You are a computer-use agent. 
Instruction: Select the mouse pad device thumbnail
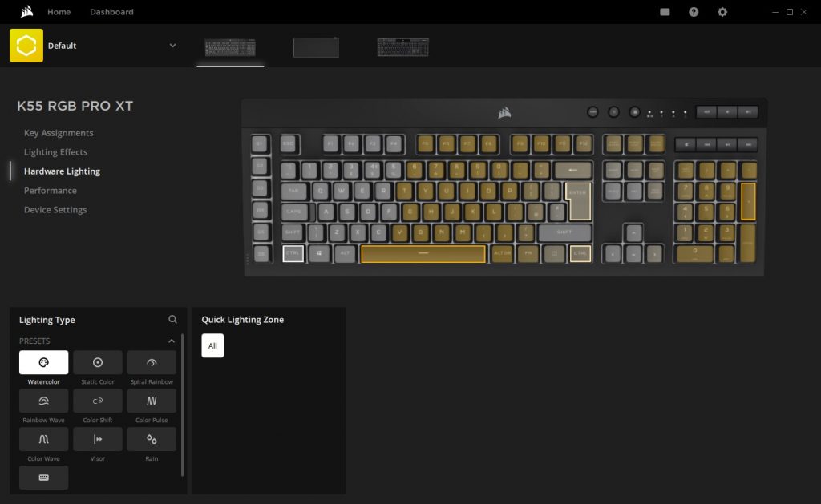tap(316, 47)
